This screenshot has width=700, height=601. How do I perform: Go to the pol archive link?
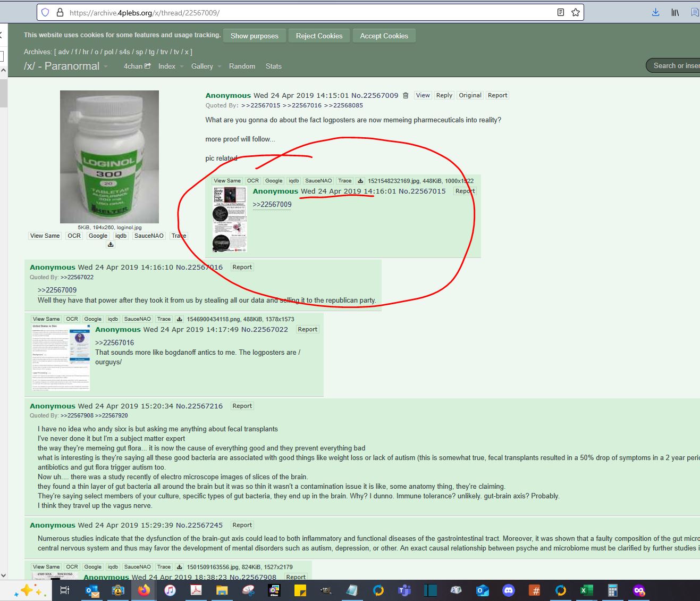[109, 52]
